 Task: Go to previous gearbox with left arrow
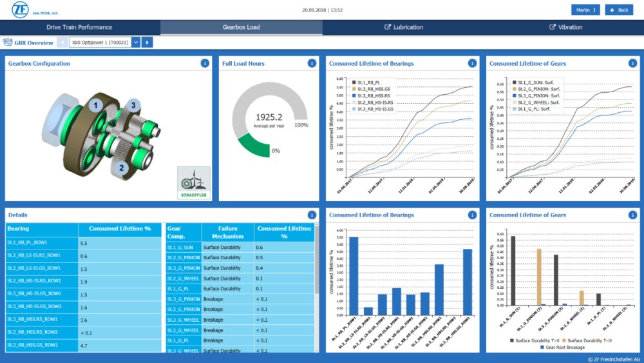coord(63,43)
